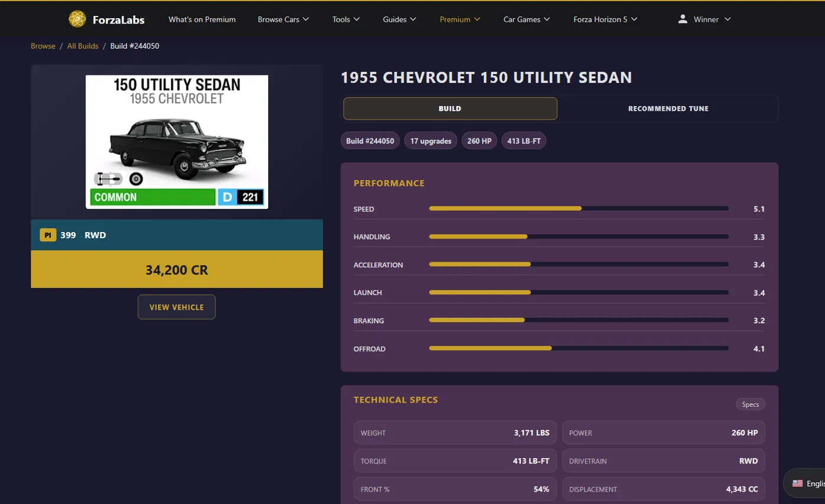Click the user profile icon beside Winner

click(682, 19)
